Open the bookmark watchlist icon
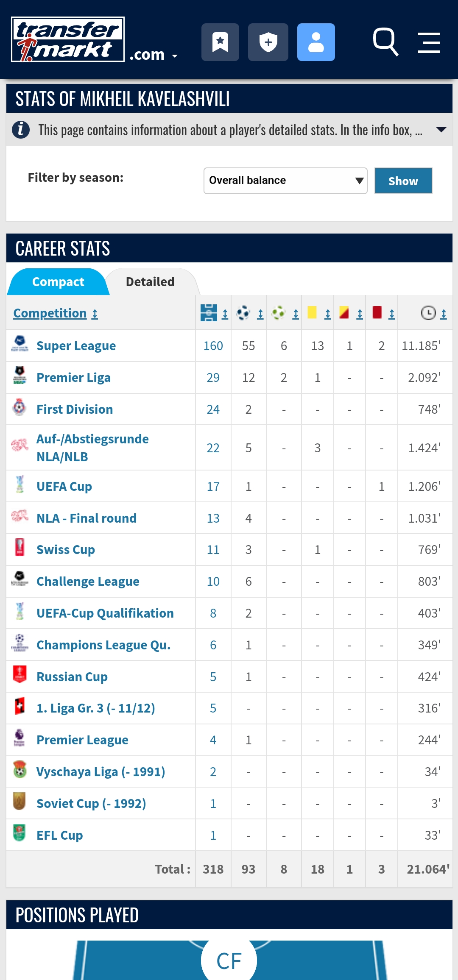Viewport: 458px width, 980px height. [220, 42]
